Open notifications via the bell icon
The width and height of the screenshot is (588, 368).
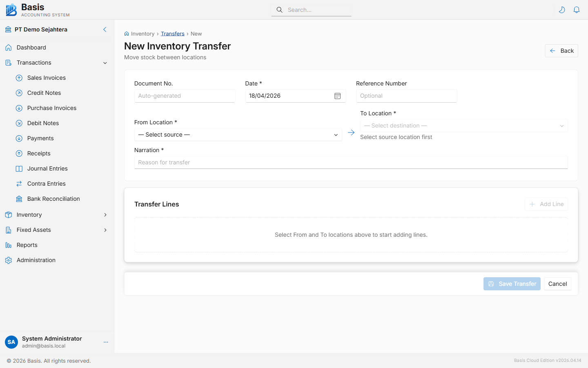[577, 9]
